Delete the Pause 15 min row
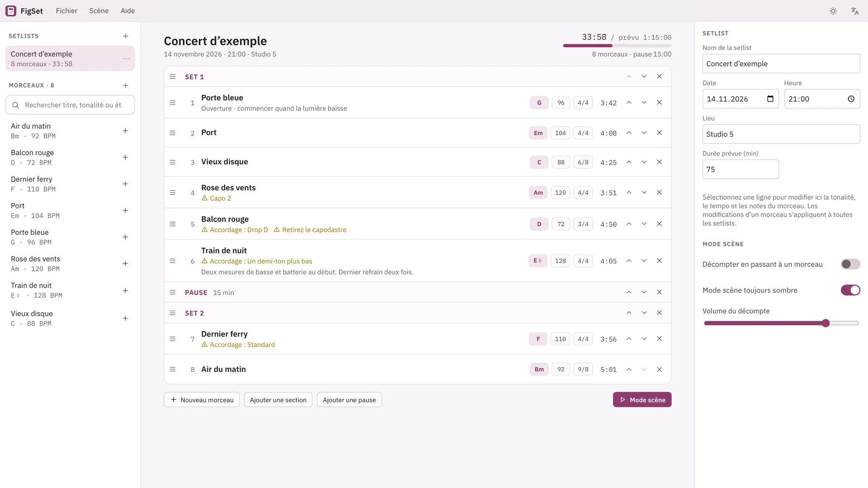Viewport: 868px width, 488px height. [659, 292]
